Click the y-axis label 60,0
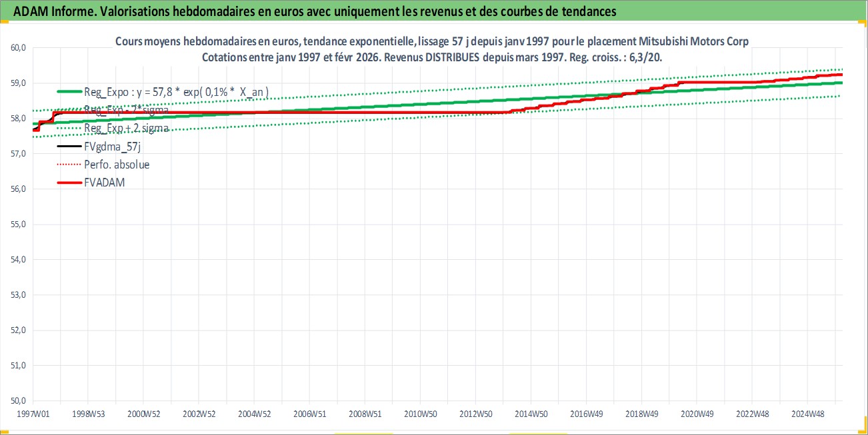Image resolution: width=868 pixels, height=435 pixels. (x=18, y=48)
